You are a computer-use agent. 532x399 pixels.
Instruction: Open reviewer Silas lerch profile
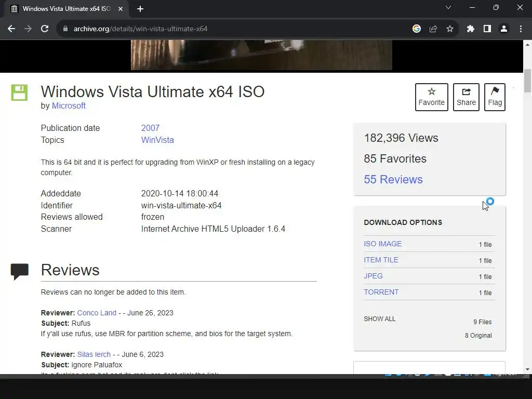94,354
